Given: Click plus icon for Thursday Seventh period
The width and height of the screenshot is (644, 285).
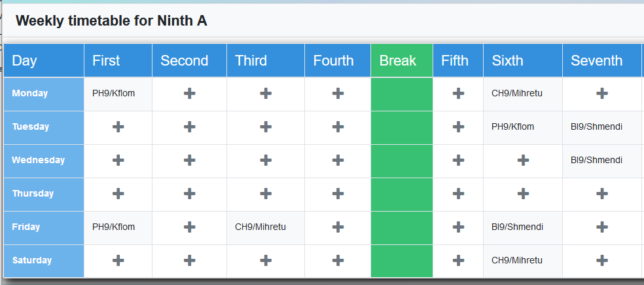Looking at the screenshot, I should [x=602, y=194].
